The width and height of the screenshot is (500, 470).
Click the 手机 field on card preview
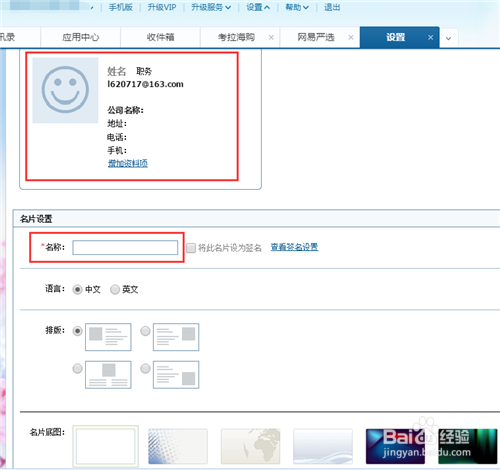click(117, 150)
